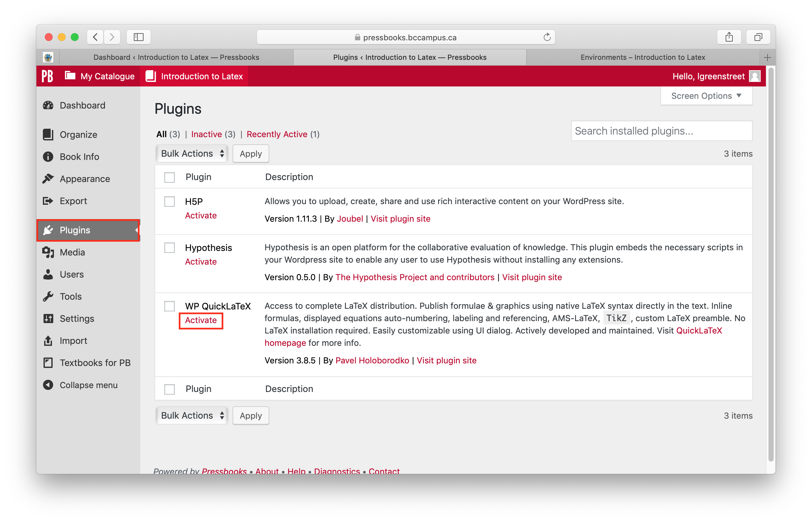The image size is (812, 522).
Task: Click the pressbooks.bccampus.ca address bar
Action: click(x=406, y=37)
